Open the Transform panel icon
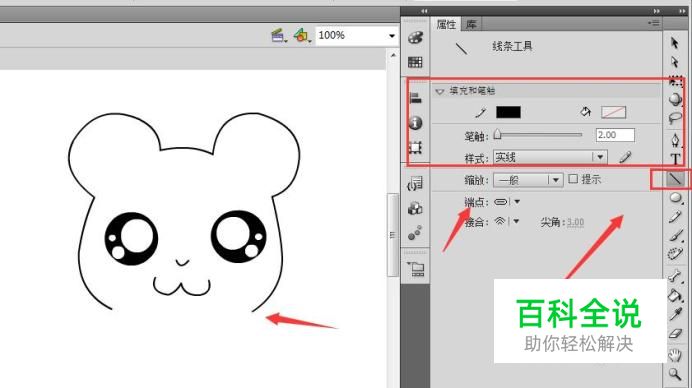 (x=415, y=147)
